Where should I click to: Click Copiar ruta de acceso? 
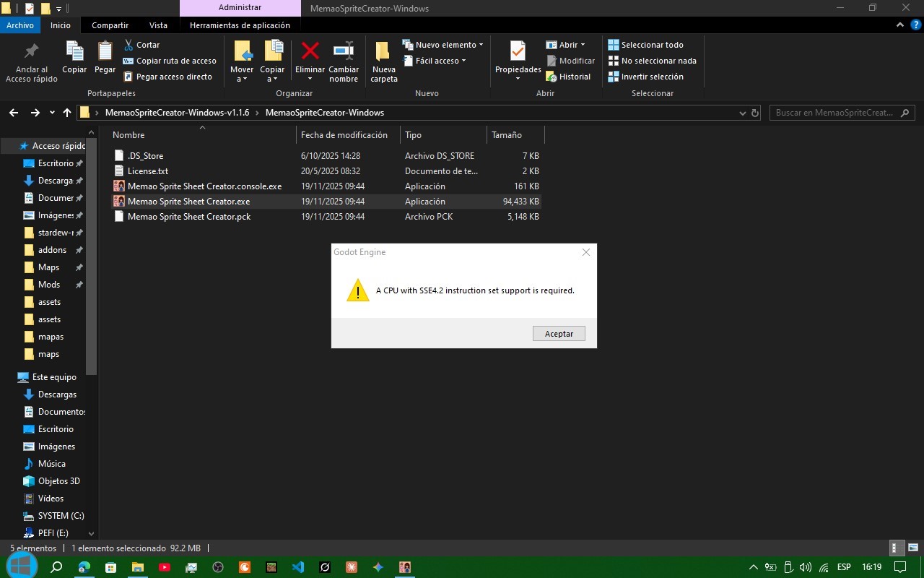170,61
